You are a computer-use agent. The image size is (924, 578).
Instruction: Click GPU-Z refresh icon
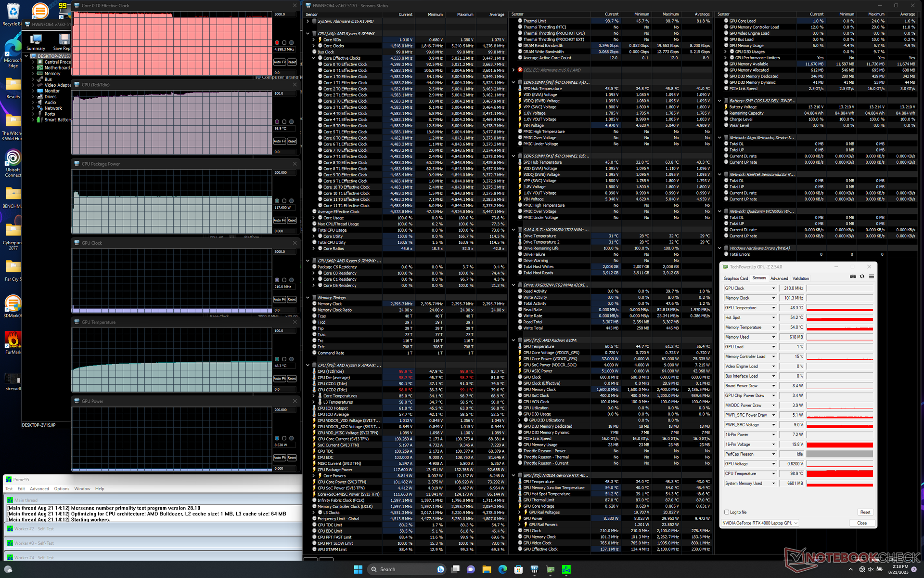(x=862, y=276)
